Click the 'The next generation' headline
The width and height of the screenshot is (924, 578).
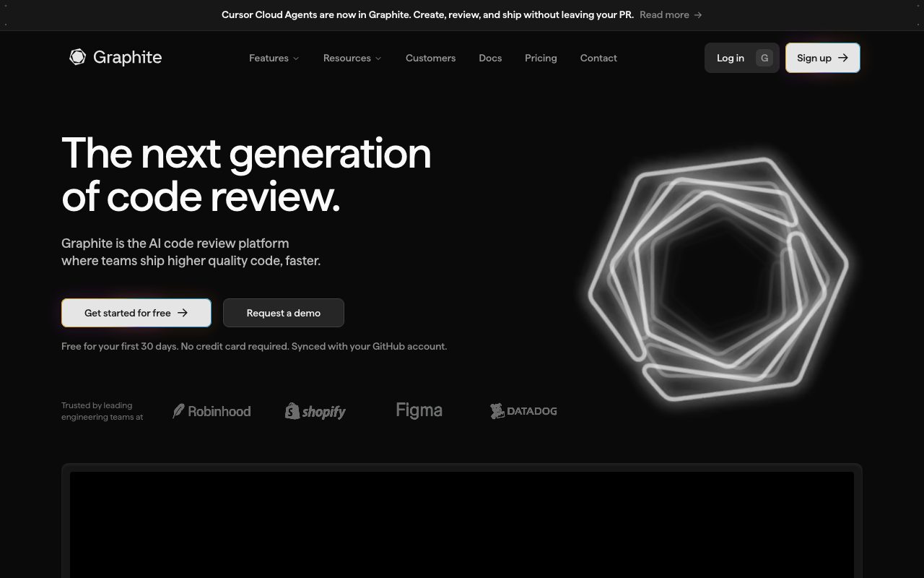tap(246, 153)
